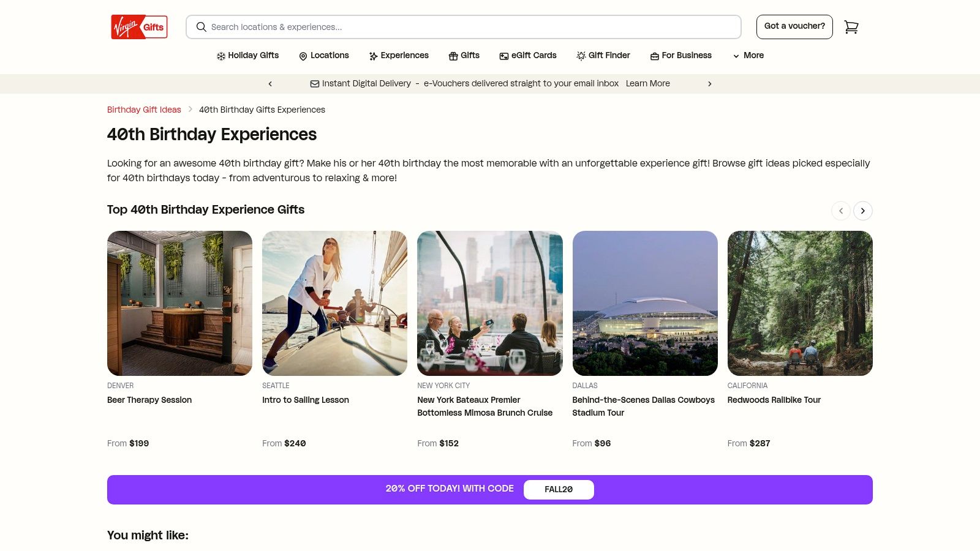Click the eGift Cards icon

pos(503,56)
